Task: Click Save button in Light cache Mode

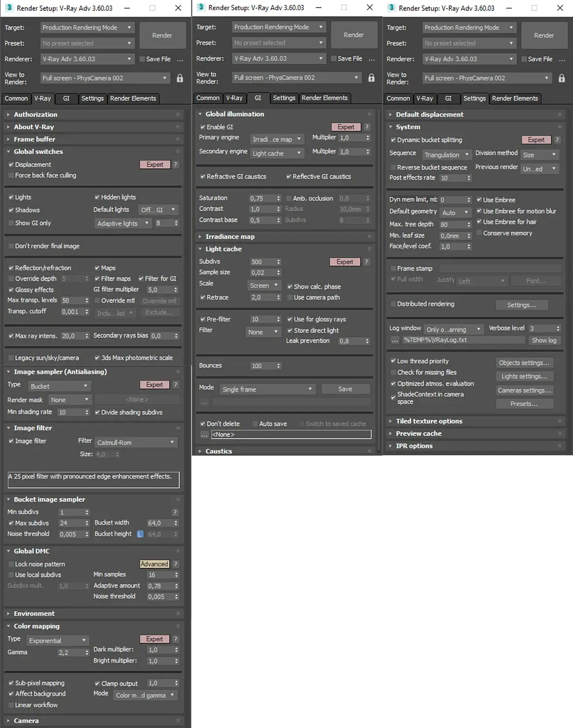Action: [345, 389]
